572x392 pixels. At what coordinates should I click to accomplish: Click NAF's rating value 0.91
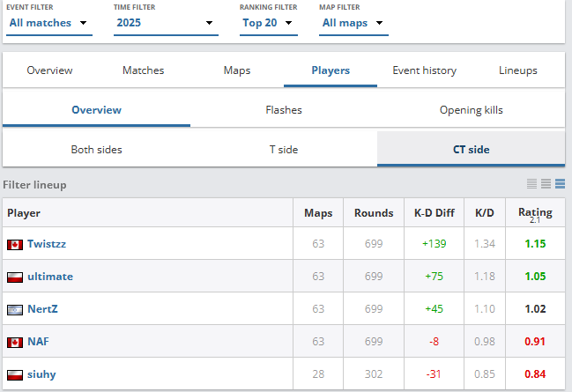535,342
